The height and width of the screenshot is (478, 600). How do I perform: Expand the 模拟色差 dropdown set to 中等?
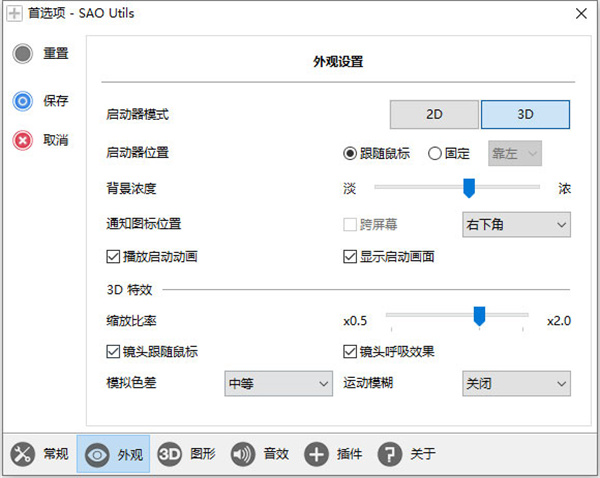[279, 383]
